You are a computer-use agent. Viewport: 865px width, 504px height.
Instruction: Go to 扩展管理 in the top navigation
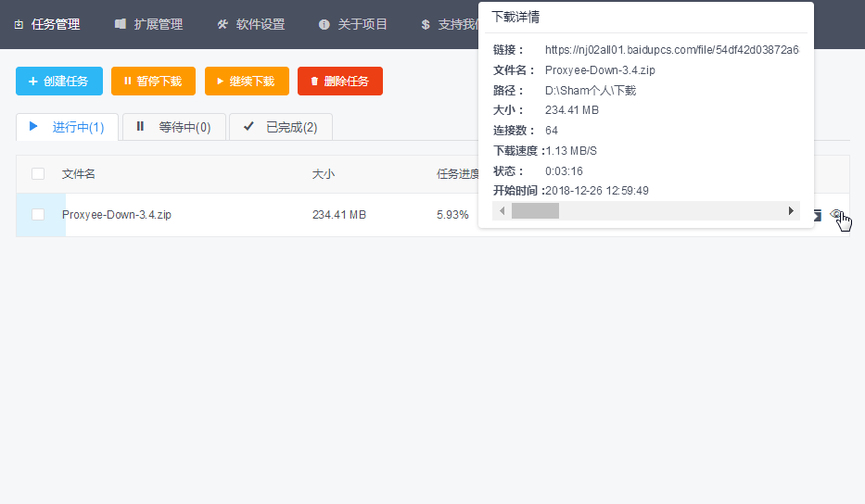(148, 24)
